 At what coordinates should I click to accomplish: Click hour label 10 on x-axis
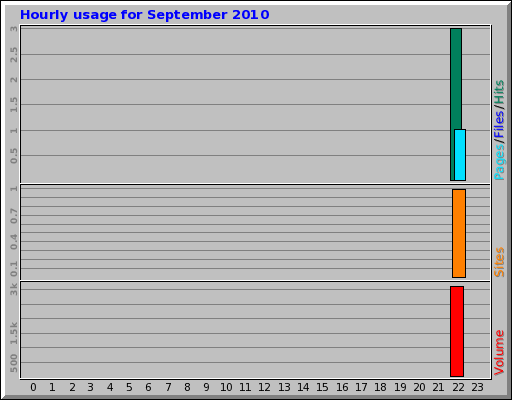(x=226, y=387)
